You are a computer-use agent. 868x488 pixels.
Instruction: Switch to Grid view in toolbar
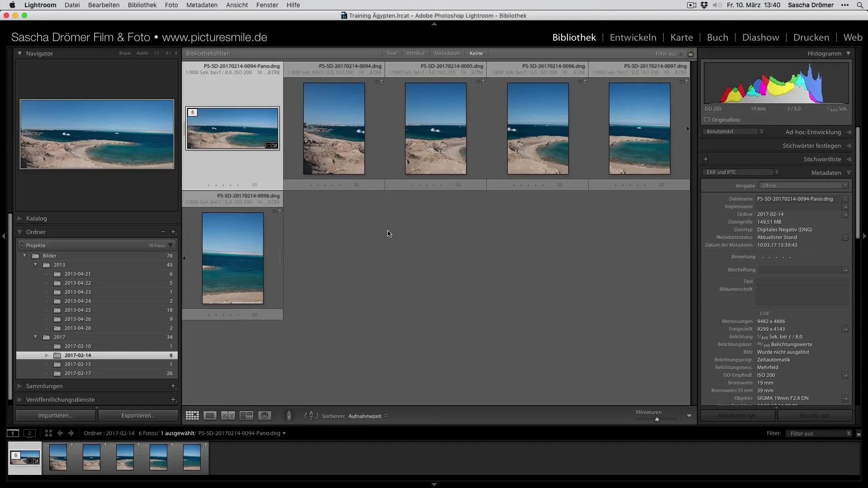click(x=192, y=416)
